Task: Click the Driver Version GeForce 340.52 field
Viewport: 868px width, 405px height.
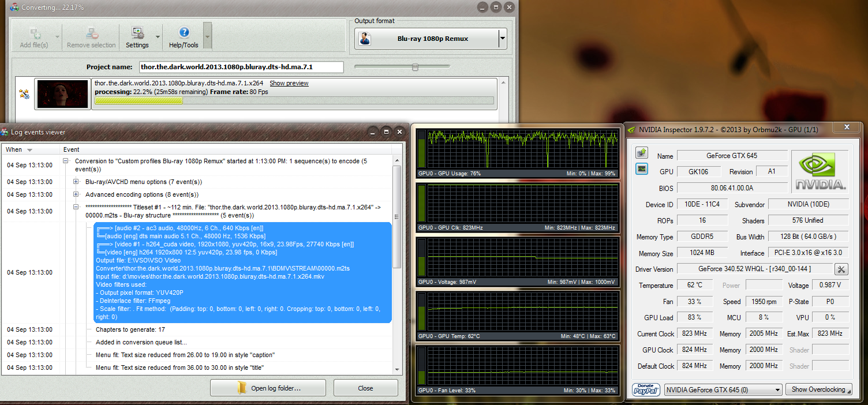Action: pos(755,269)
